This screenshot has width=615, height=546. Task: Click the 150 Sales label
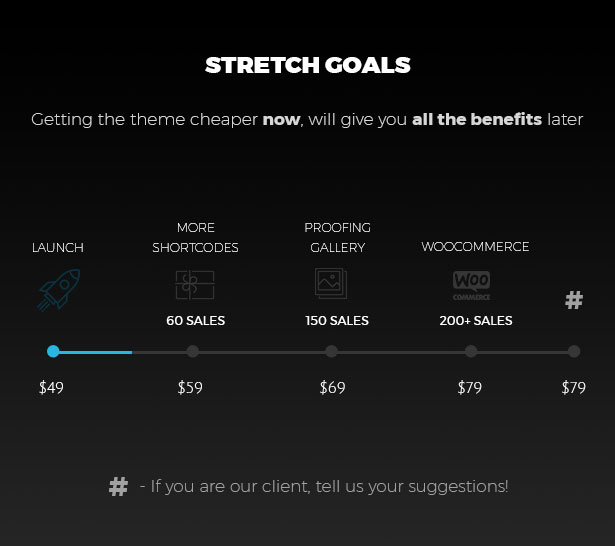(x=337, y=321)
